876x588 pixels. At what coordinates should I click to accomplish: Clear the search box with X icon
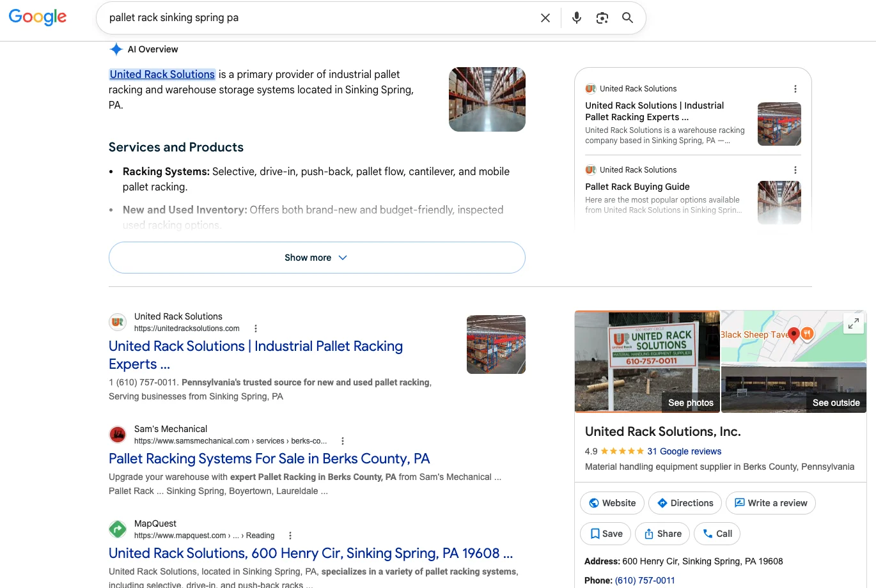point(545,18)
